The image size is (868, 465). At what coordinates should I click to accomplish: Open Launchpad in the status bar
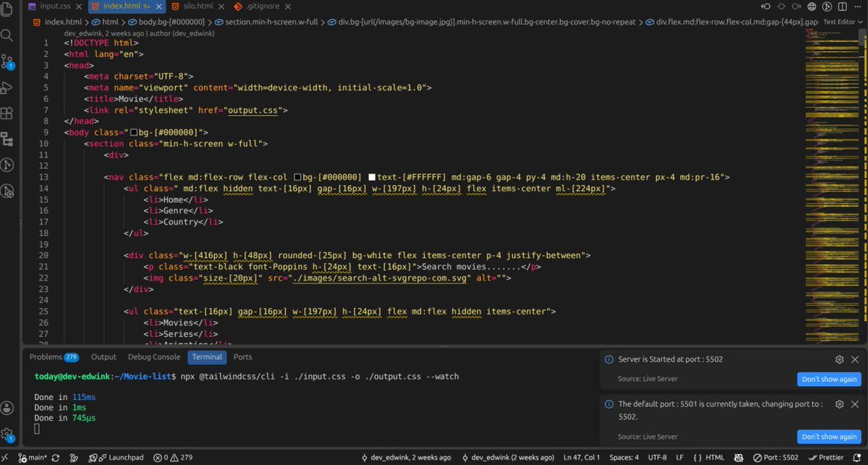pyautogui.click(x=116, y=458)
